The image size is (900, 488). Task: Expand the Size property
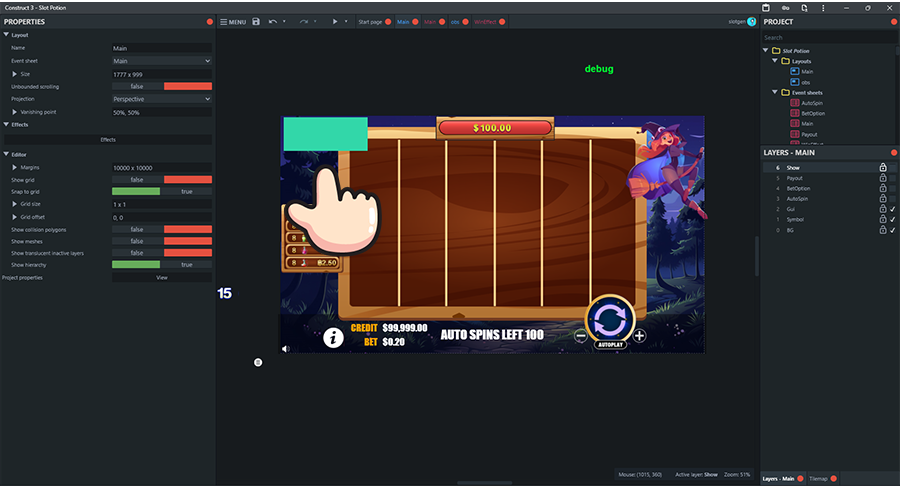(x=14, y=74)
